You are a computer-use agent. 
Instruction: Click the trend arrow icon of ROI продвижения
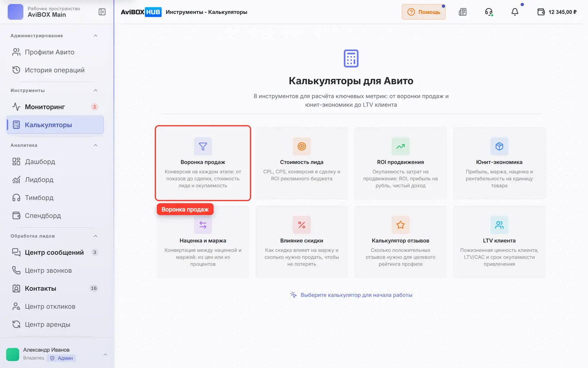[401, 146]
